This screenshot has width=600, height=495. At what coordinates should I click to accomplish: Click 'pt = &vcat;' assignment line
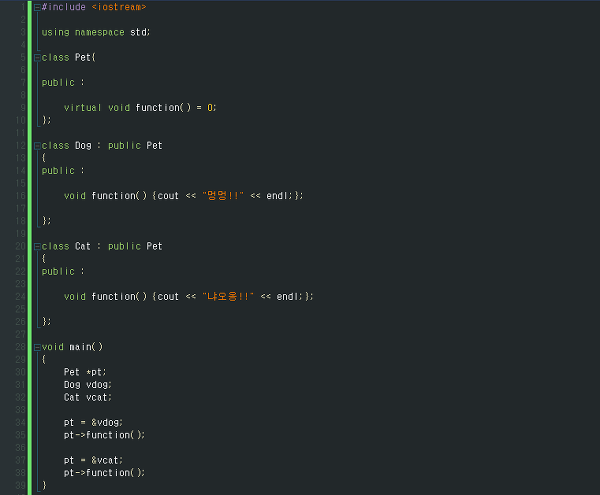[x=93, y=460]
